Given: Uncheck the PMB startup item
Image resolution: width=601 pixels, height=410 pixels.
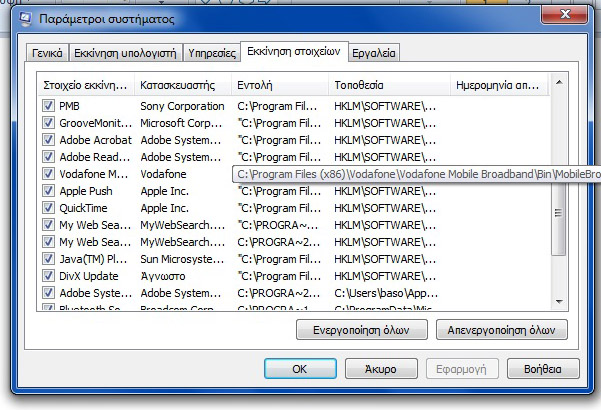Looking at the screenshot, I should (x=48, y=105).
